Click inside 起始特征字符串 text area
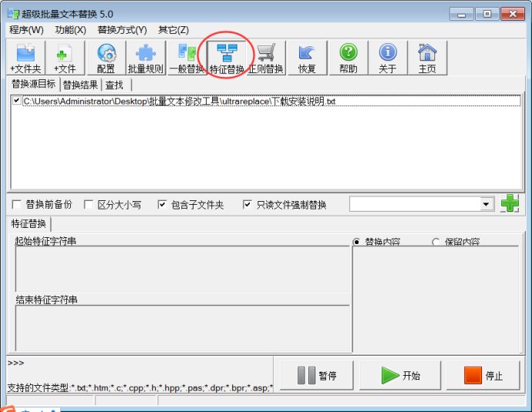The height and width of the screenshot is (412, 532). (x=182, y=270)
